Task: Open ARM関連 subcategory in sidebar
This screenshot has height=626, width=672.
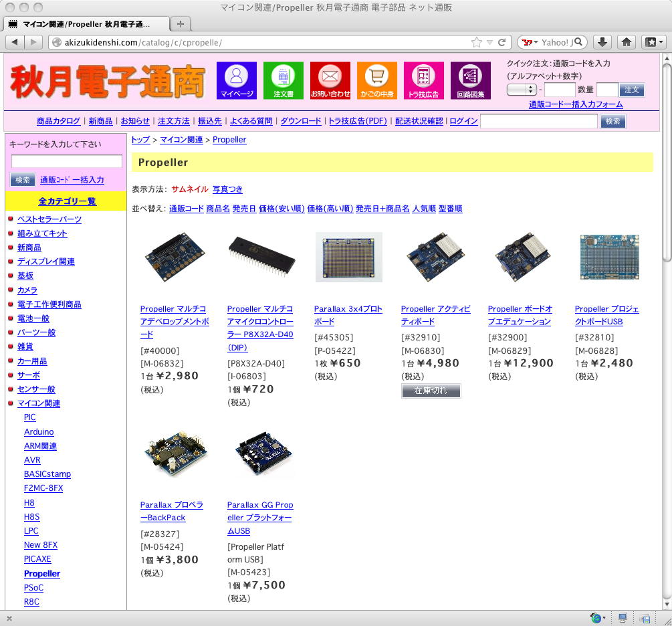Action: click(40, 446)
